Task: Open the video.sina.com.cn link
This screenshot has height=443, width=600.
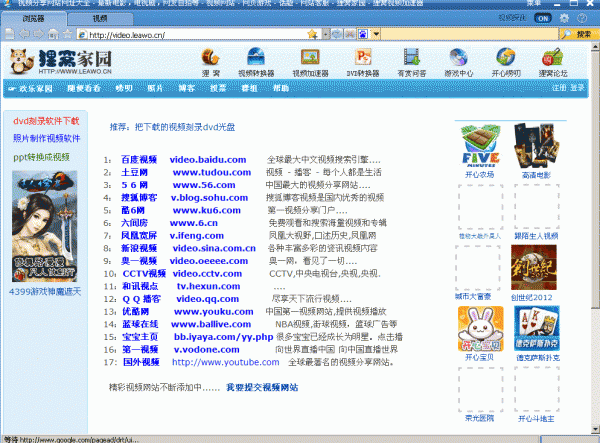Action: [x=214, y=248]
